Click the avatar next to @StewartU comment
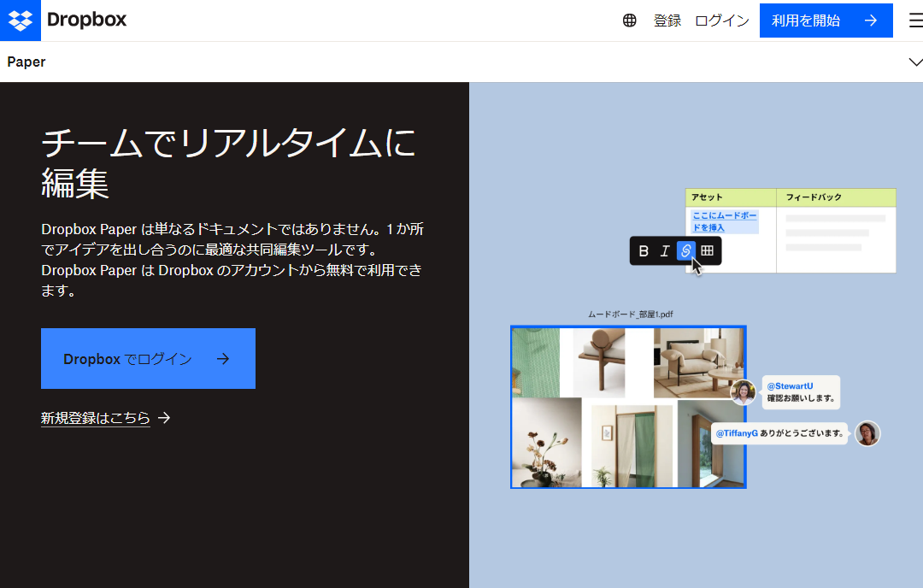The image size is (923, 588). (743, 392)
